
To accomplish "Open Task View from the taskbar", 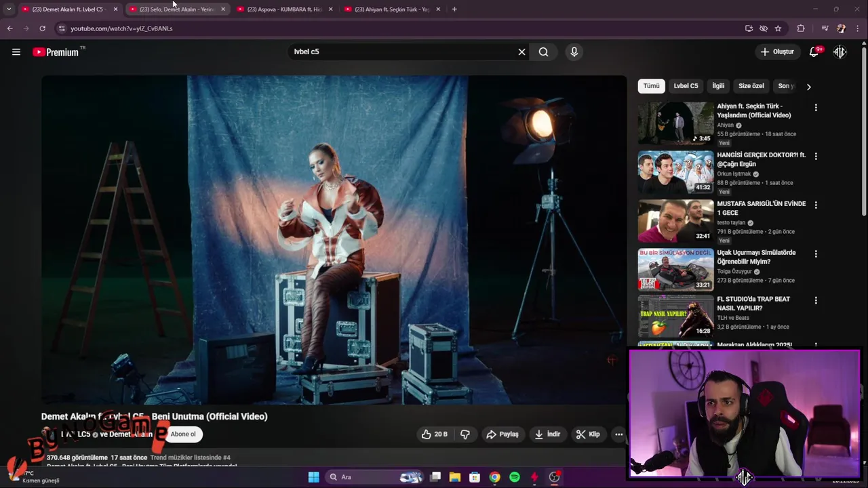I will 435,477.
